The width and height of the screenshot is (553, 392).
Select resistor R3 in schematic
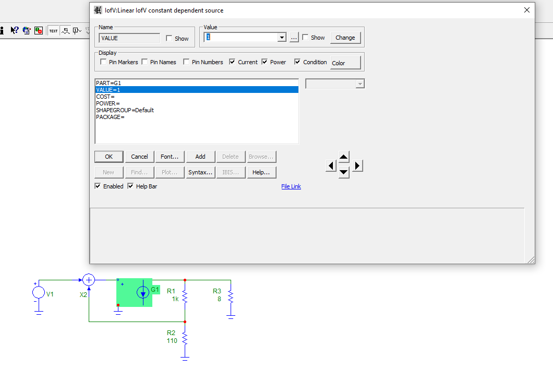pos(231,296)
